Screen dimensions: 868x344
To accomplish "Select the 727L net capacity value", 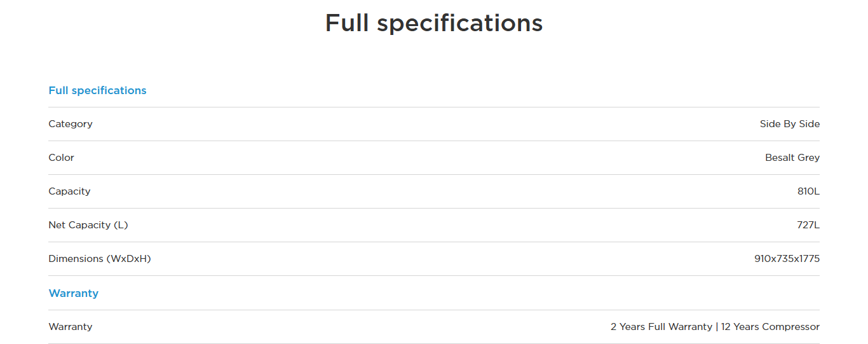I will (809, 225).
